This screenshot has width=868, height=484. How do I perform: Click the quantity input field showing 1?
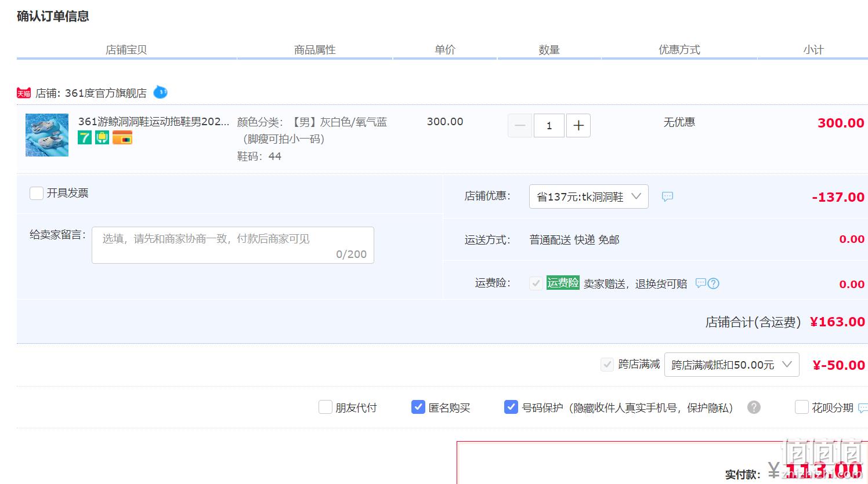[549, 125]
